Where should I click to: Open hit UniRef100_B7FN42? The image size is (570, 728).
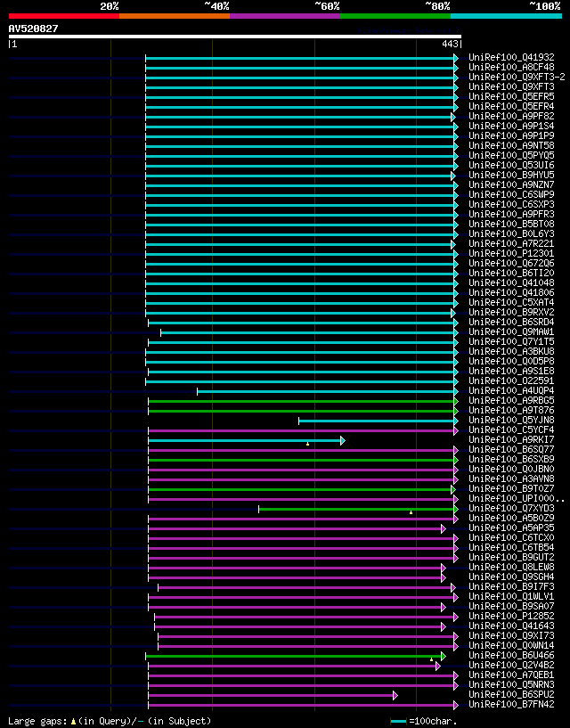[x=511, y=705]
